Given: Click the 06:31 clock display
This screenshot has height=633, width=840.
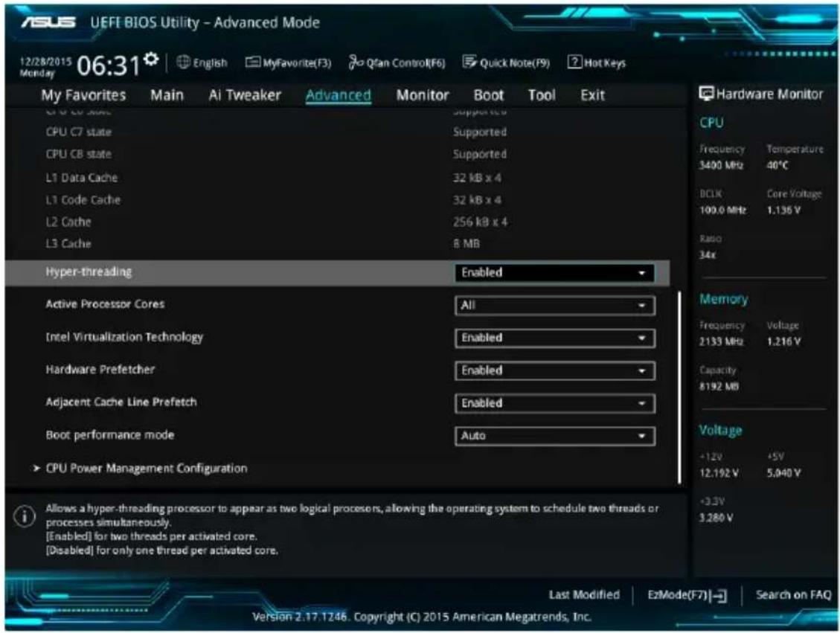Looking at the screenshot, I should click(x=109, y=65).
